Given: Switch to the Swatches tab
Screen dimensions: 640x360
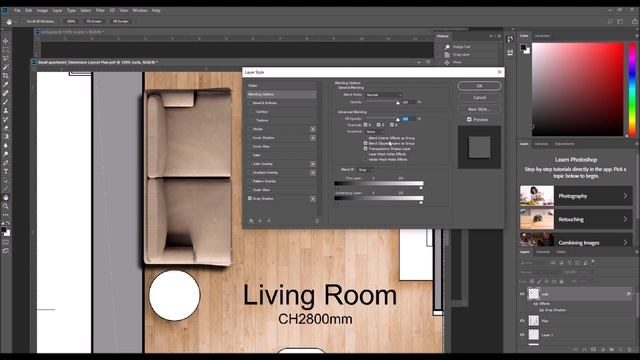Looking at the screenshot, I should (x=542, y=36).
